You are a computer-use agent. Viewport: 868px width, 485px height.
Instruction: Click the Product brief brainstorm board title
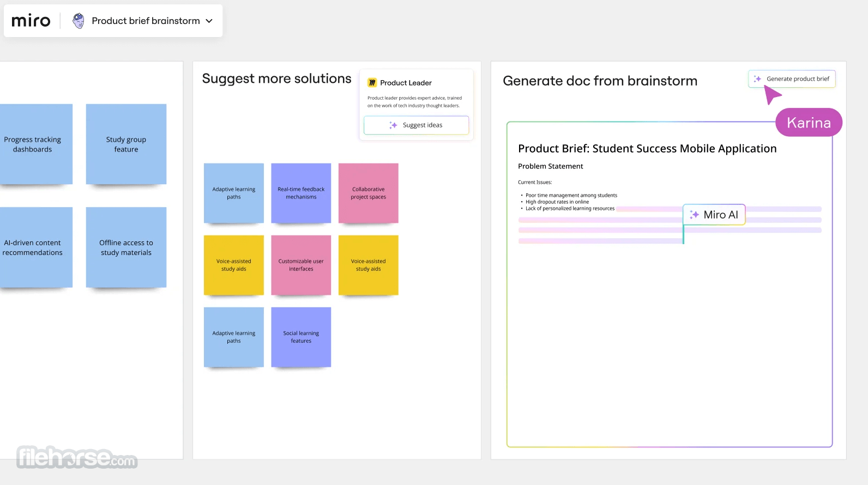(146, 21)
